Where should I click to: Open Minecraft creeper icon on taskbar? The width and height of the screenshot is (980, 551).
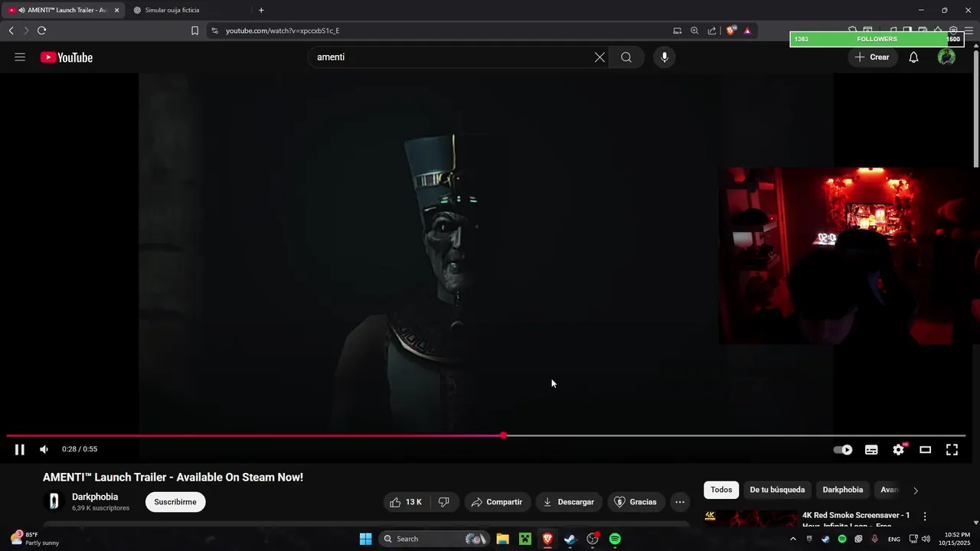(x=525, y=539)
